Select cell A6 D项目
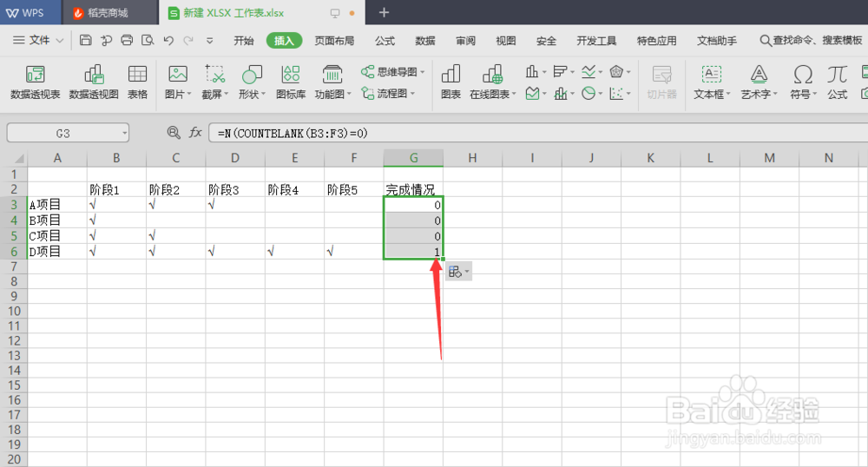The height and width of the screenshot is (467, 868). [57, 251]
